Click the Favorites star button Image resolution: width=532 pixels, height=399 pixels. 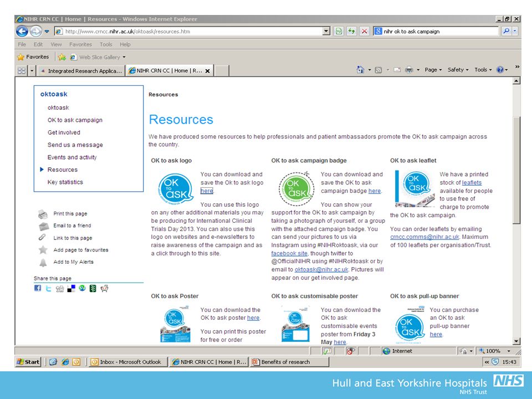(33, 57)
